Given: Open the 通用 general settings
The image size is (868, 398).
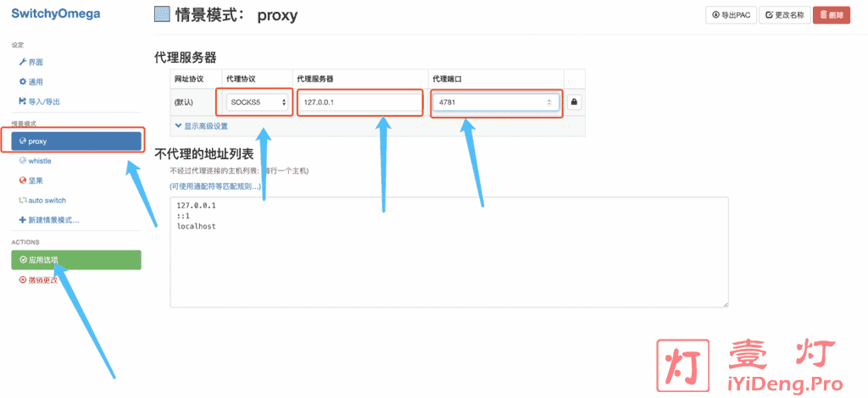Looking at the screenshot, I should point(36,82).
